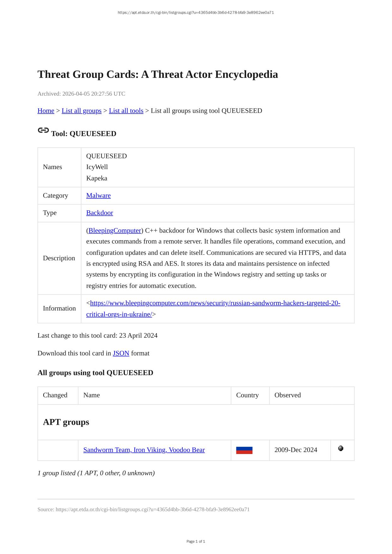Go to the Home breadcrumb link
The image size is (392, 554).
pyautogui.click(x=46, y=111)
